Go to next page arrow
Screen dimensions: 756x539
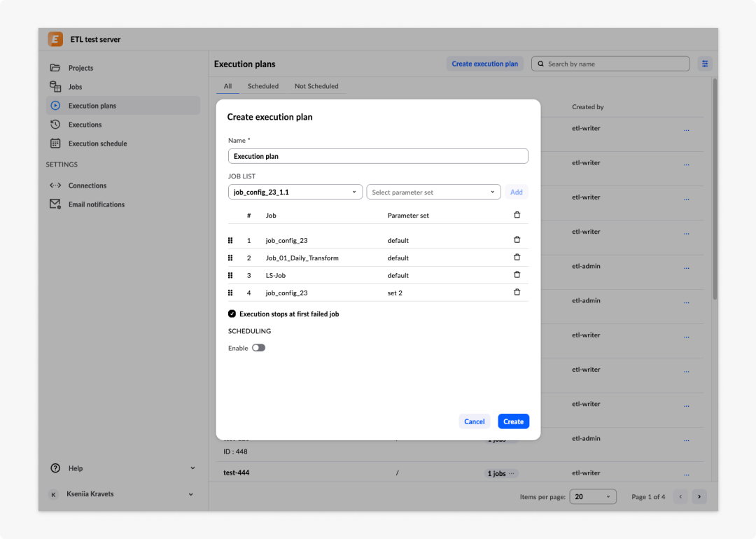point(699,496)
